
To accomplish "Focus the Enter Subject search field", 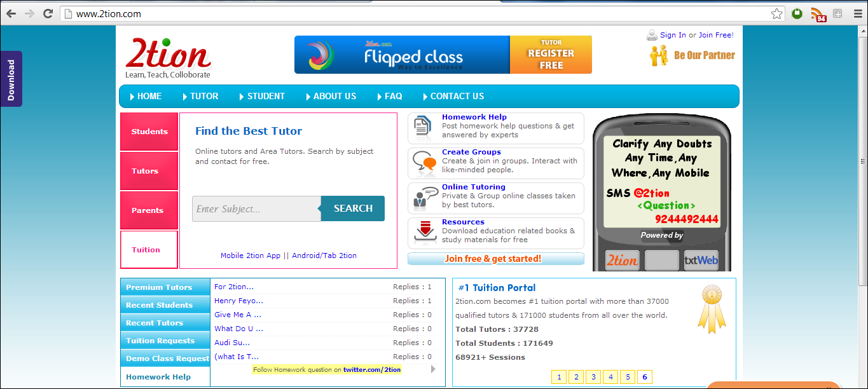I will click(257, 208).
